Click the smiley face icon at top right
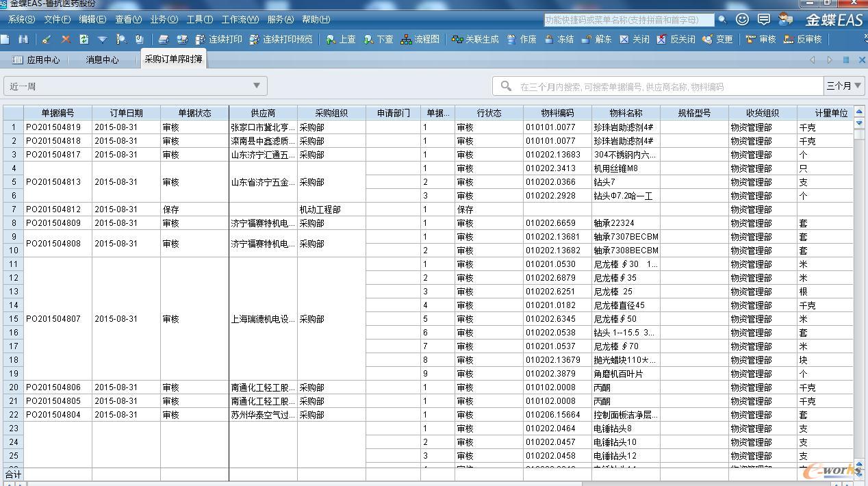The height and width of the screenshot is (486, 868). [x=742, y=20]
